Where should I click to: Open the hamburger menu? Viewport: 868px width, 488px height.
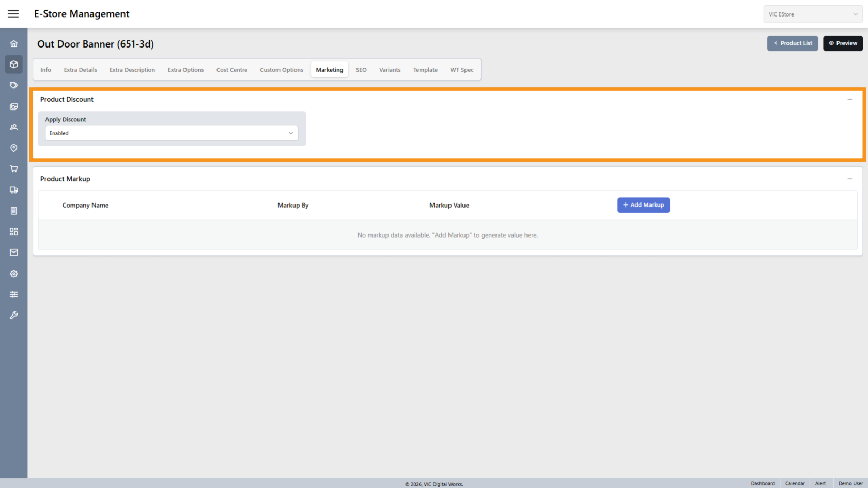[x=13, y=14]
